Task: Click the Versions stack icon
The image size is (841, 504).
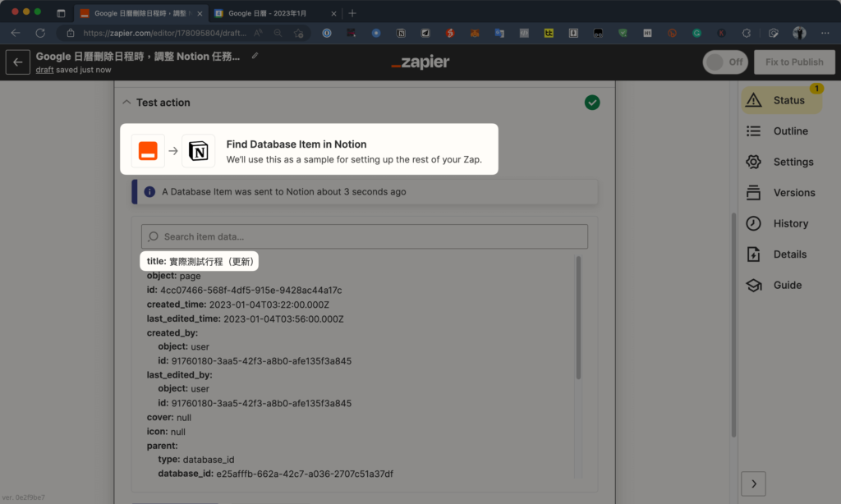Action: [754, 192]
